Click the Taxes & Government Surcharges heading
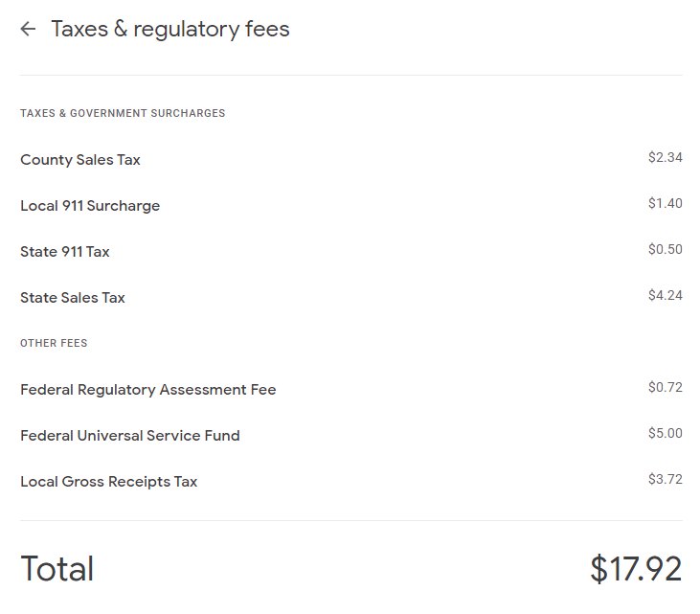This screenshot has height=614, width=700. tap(123, 113)
